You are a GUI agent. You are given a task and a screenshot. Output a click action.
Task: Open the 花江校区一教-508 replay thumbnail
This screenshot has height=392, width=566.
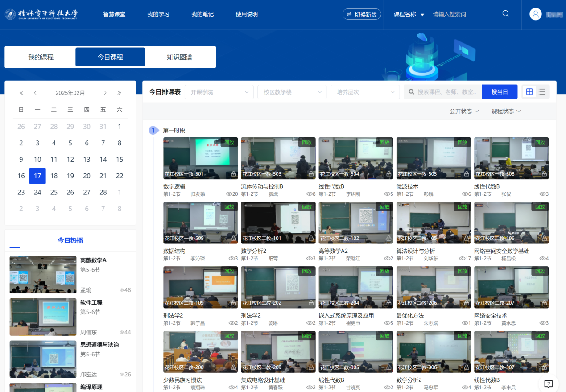click(x=512, y=158)
